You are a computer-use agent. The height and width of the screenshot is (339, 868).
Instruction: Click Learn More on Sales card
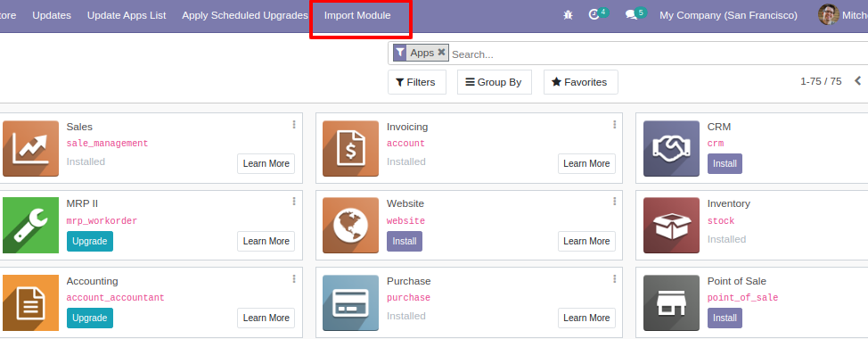[x=266, y=163]
